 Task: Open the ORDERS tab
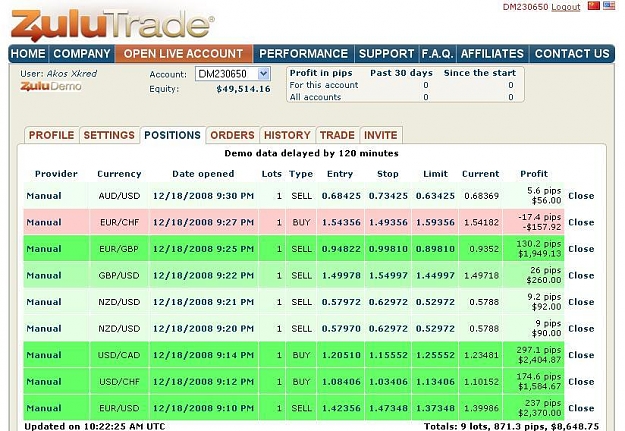coord(232,135)
